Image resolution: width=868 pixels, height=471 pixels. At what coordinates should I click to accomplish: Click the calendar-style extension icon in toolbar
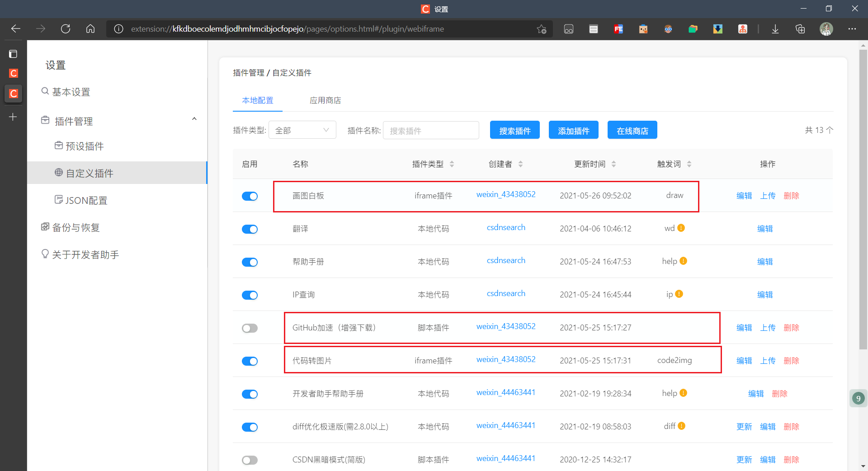click(x=594, y=29)
